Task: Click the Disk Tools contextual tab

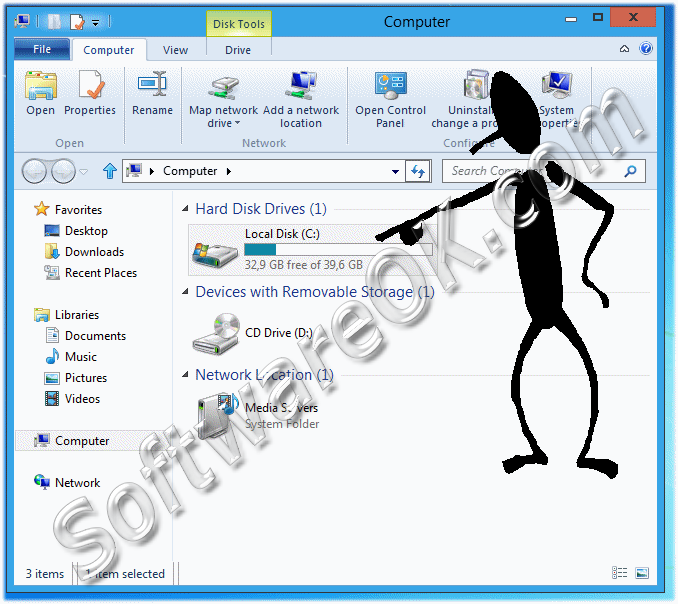Action: (x=239, y=24)
